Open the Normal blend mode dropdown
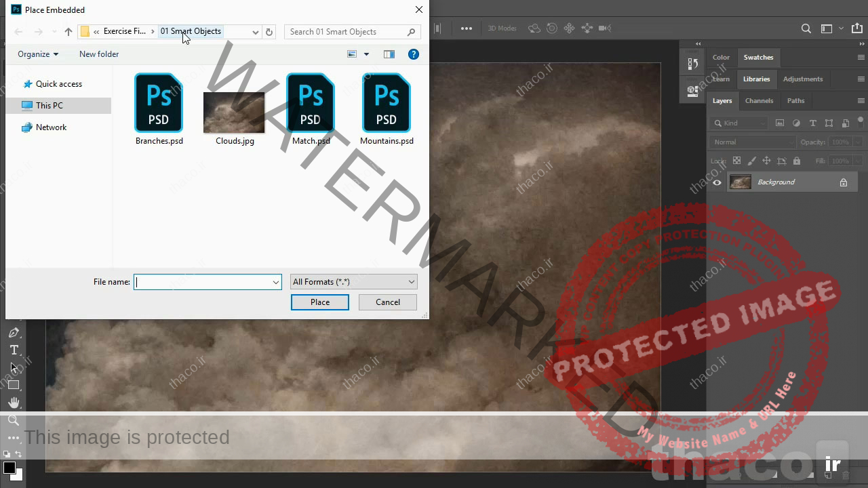This screenshot has width=868, height=488. (753, 142)
